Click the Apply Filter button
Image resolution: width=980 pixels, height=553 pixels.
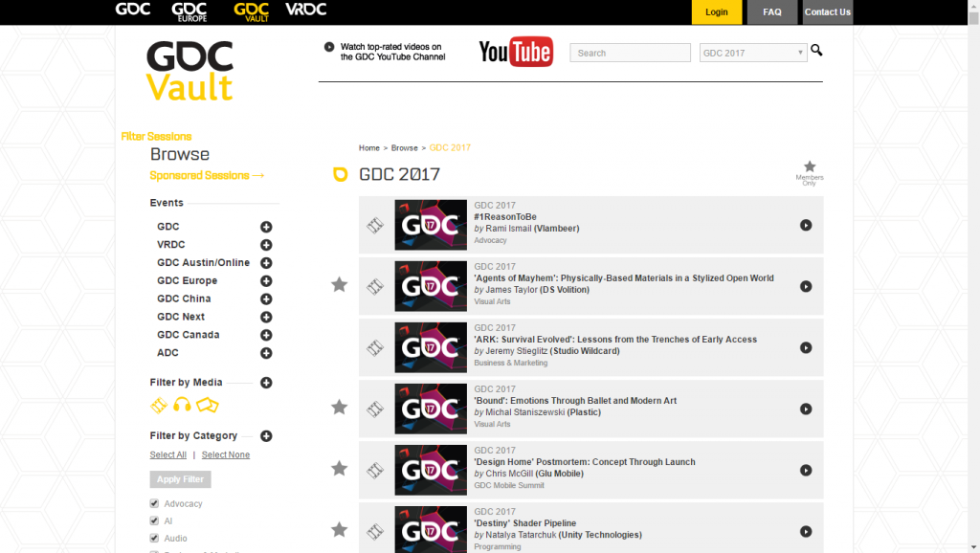pos(181,479)
